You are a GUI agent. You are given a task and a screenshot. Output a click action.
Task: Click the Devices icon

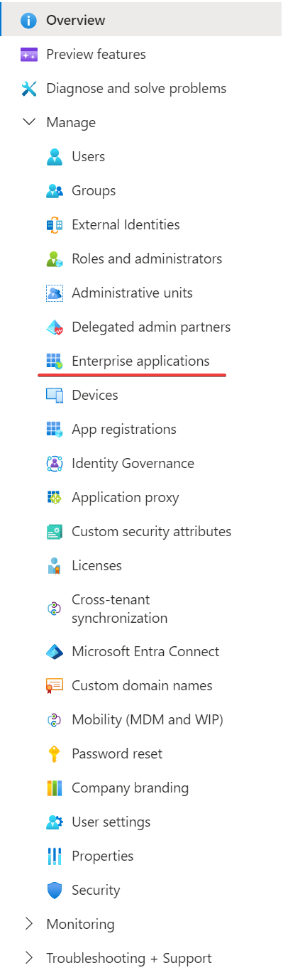(55, 396)
